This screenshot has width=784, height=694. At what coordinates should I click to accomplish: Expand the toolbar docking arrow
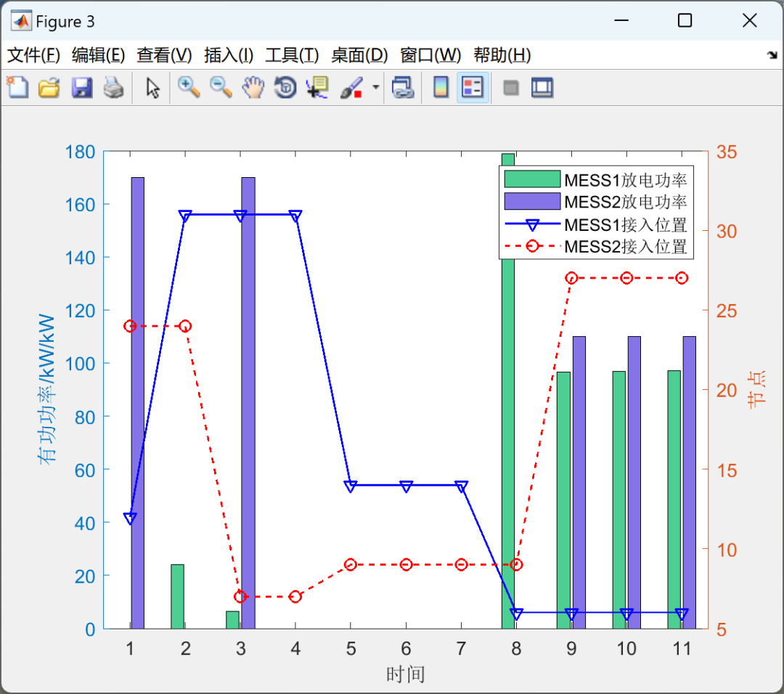tap(772, 55)
